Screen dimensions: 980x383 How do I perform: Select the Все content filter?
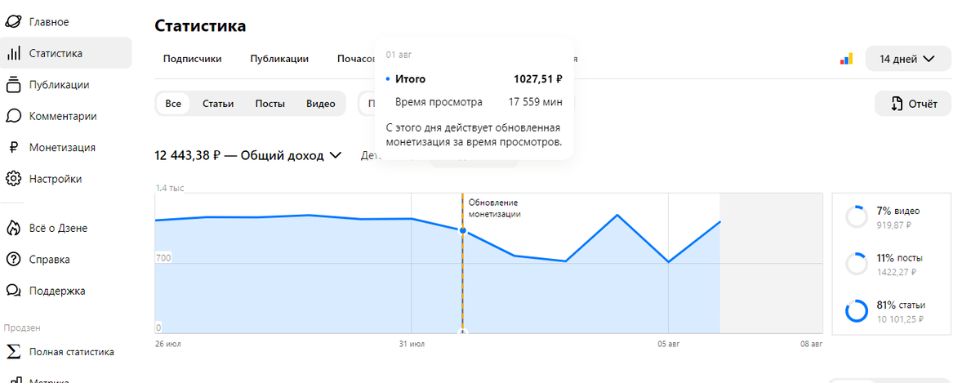(173, 104)
